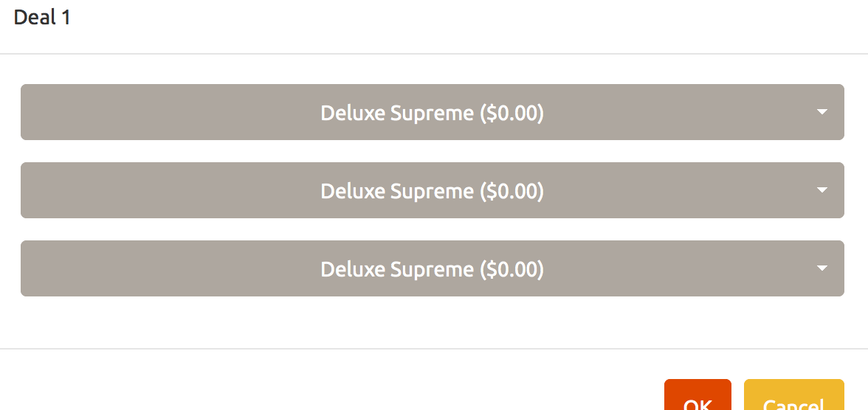Open the bottom Deluxe Supreme dropdown
The width and height of the screenshot is (868, 410).
coord(432,268)
